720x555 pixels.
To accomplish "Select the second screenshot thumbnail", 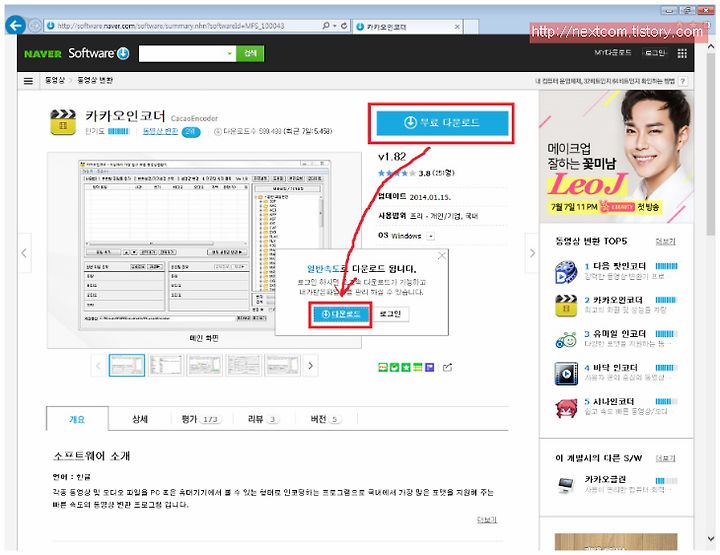I will (x=166, y=366).
